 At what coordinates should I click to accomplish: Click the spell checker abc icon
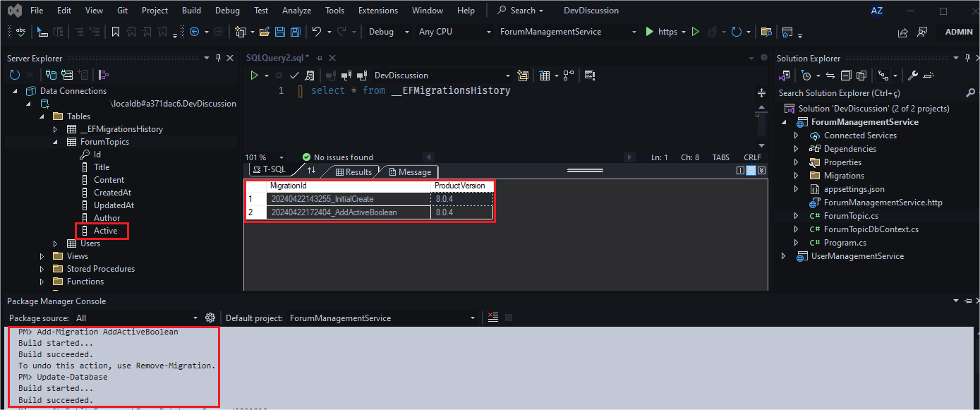(20, 32)
